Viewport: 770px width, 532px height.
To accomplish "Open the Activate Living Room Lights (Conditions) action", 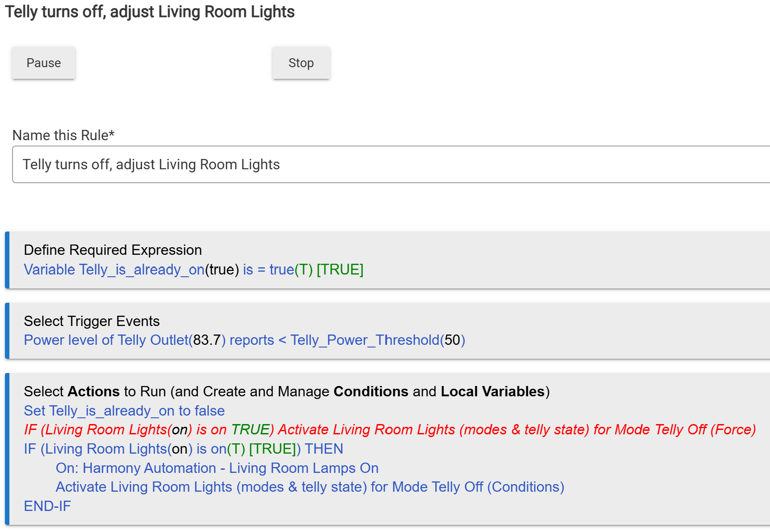I will (x=310, y=487).
